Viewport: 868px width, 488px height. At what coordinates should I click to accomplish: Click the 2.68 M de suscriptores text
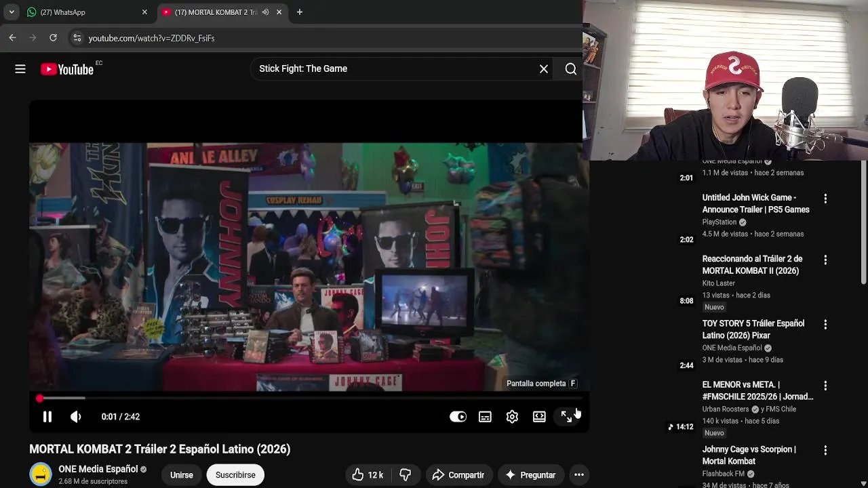[93, 481]
